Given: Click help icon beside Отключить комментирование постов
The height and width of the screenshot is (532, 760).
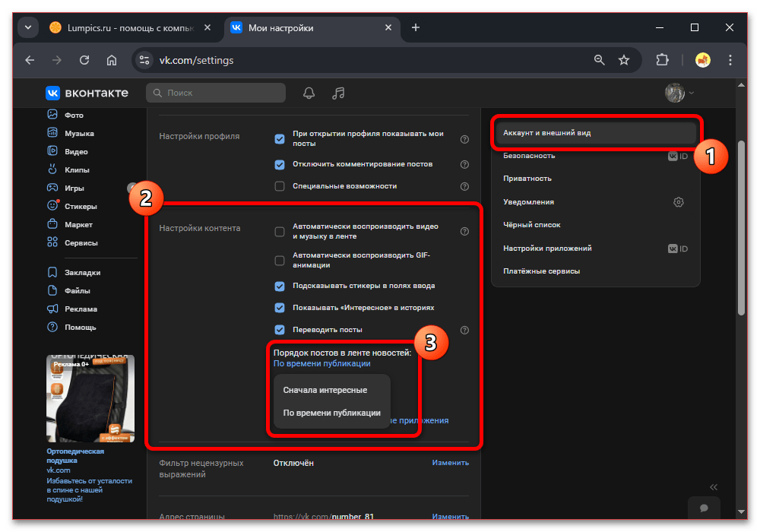Looking at the screenshot, I should [464, 164].
